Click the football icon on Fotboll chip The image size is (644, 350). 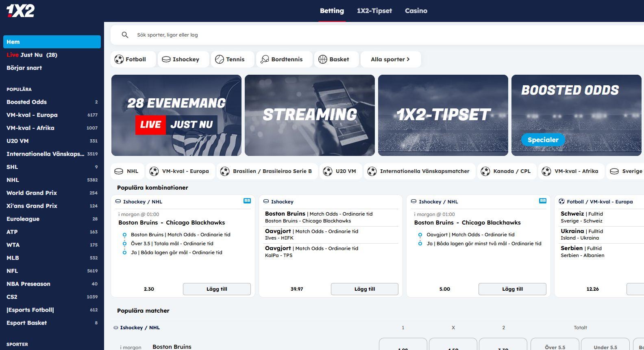pyautogui.click(x=119, y=59)
